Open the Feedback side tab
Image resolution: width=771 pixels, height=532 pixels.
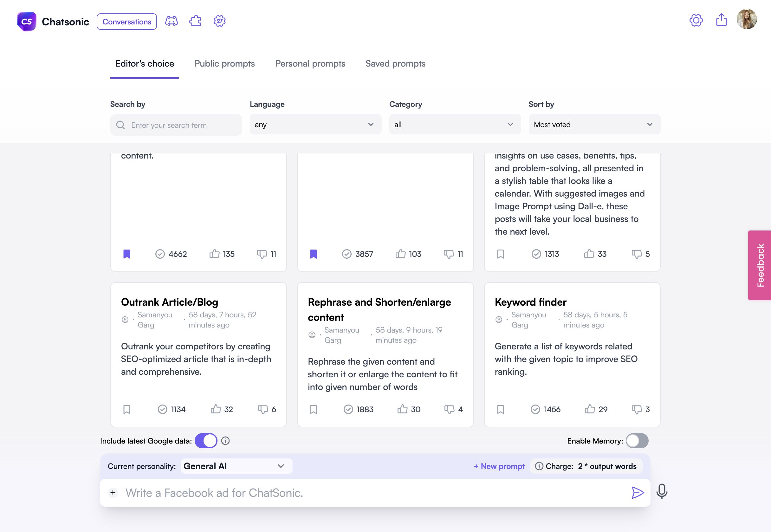coord(759,265)
